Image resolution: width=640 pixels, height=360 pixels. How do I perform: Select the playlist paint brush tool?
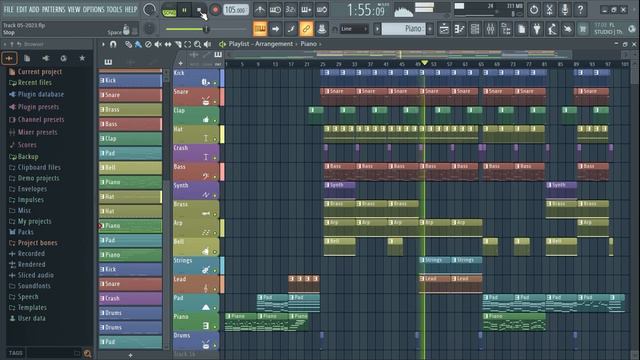138,44
